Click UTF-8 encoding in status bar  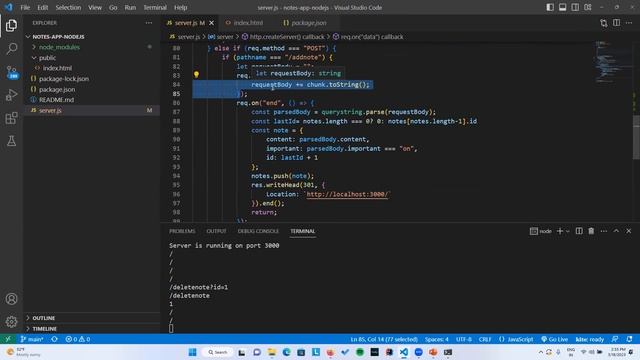[x=464, y=339]
